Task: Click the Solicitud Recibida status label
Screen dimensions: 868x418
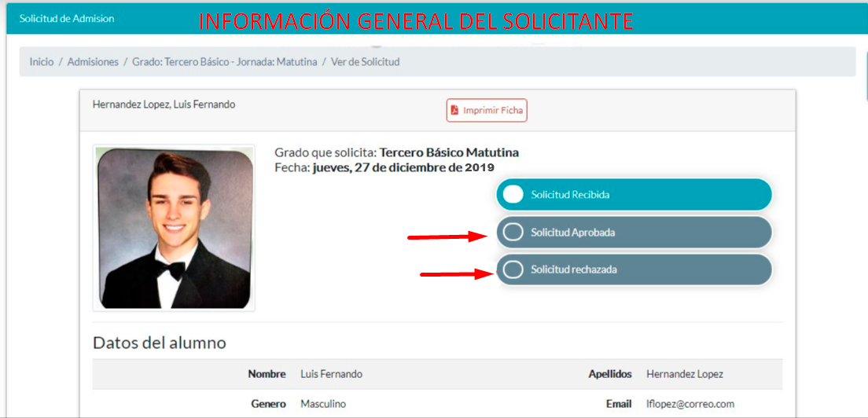Action: coord(571,195)
